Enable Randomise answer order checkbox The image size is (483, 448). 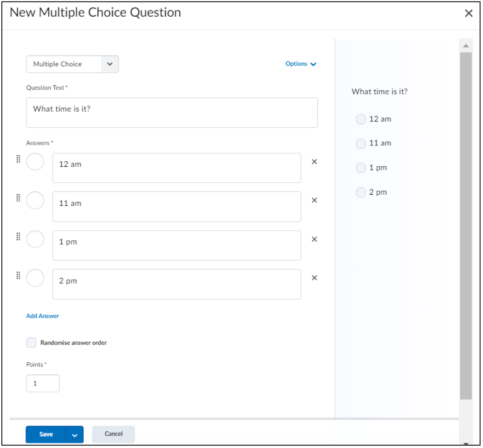click(31, 343)
